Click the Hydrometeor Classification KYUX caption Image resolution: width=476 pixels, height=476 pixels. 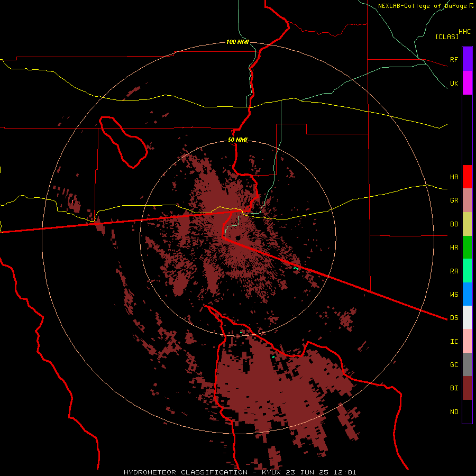240,472
